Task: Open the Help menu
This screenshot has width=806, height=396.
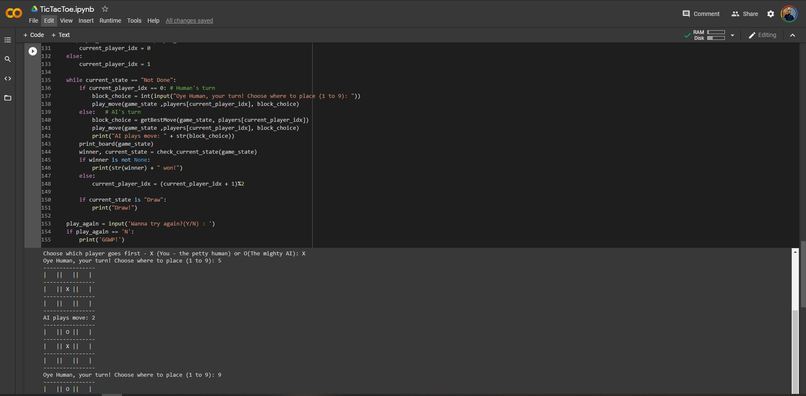Action: coord(153,21)
